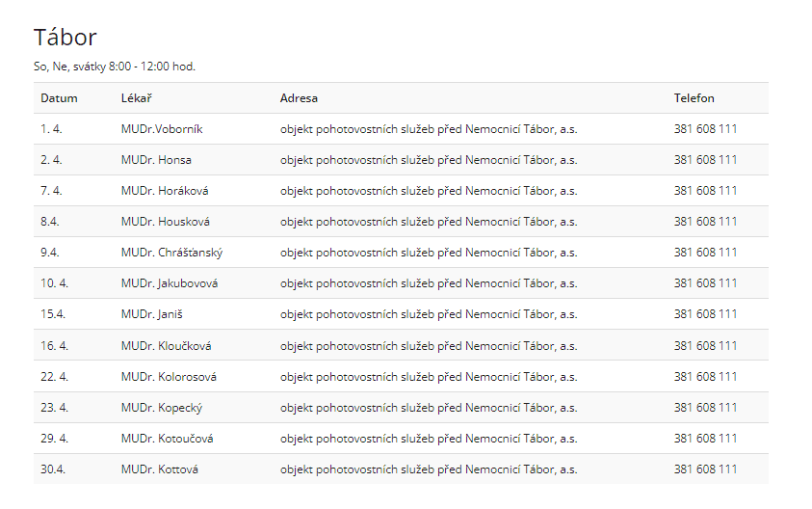Click on MUDr. Horáková entry
Image resolution: width=812 pixels, height=509 pixels.
[165, 191]
